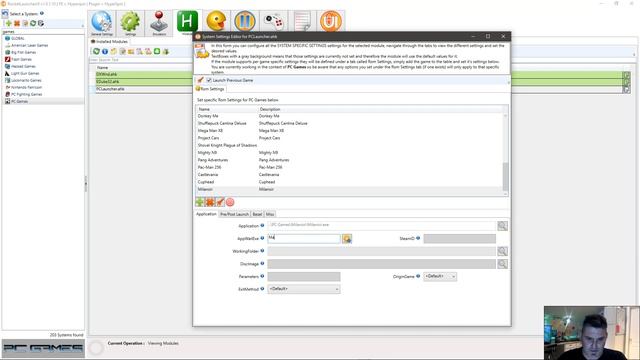Select Shufflepuck Cantina Deluxe row
Screen dimensions: 640x360
point(349,123)
